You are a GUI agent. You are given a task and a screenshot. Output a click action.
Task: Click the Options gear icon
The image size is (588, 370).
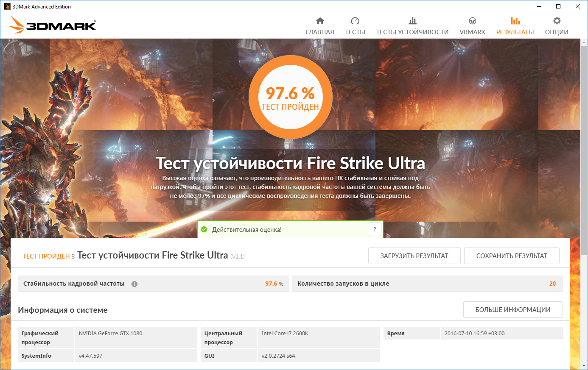[x=557, y=21]
